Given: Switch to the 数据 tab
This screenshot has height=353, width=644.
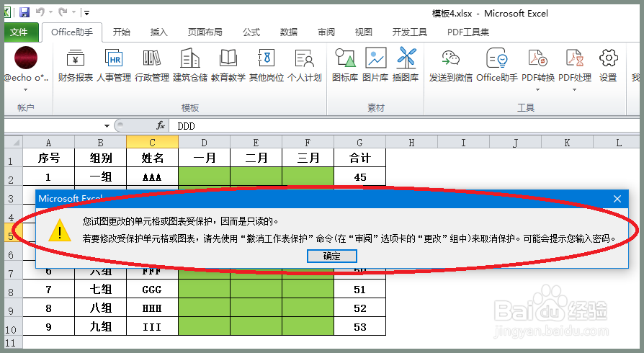Looking at the screenshot, I should [289, 32].
